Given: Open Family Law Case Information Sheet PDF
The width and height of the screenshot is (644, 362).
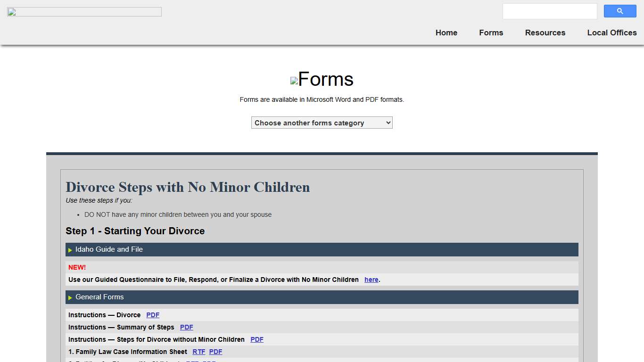Looking at the screenshot, I should tap(215, 352).
